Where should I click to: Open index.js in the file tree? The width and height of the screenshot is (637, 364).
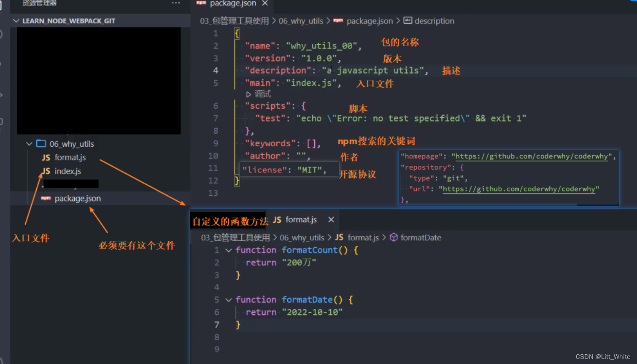pos(67,171)
